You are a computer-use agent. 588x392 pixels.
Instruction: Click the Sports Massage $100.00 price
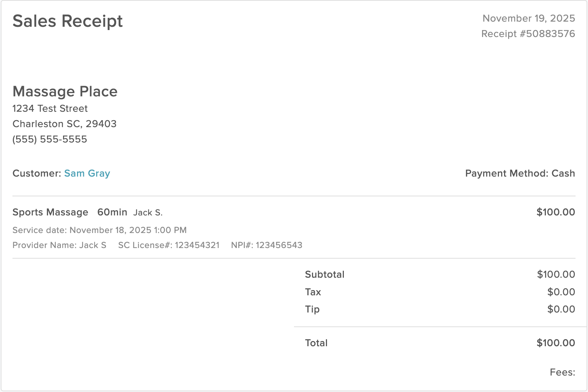[556, 212]
